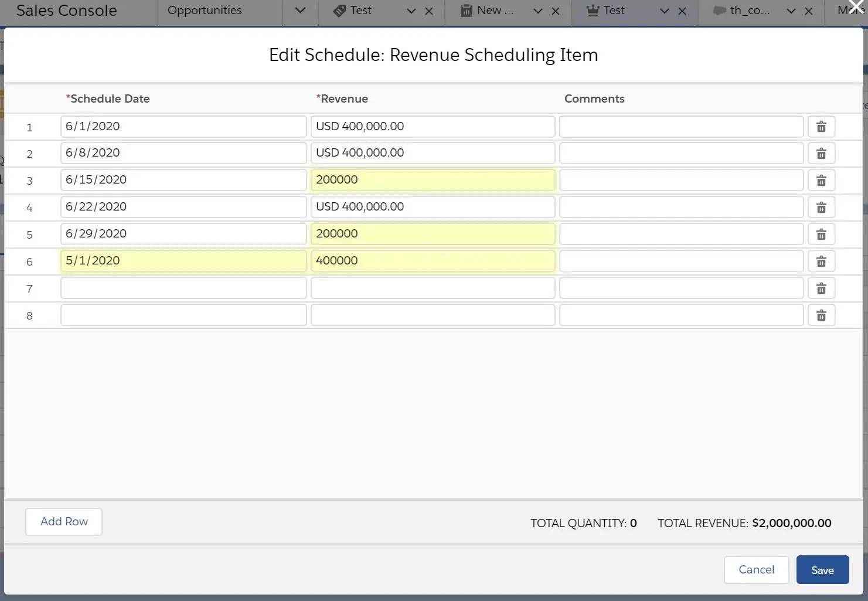Click the Add Row button
This screenshot has height=601, width=868.
64,522
